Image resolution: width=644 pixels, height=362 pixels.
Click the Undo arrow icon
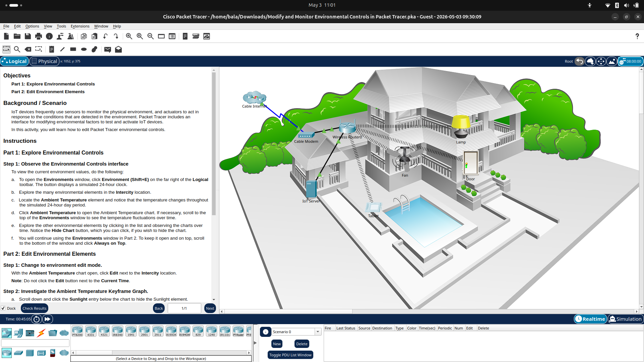coord(105,36)
